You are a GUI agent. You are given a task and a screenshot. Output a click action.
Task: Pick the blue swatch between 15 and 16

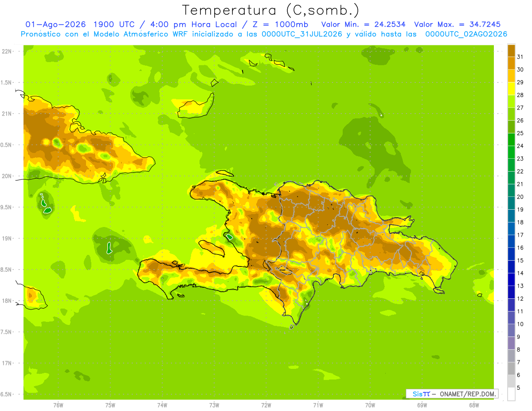tap(511, 254)
